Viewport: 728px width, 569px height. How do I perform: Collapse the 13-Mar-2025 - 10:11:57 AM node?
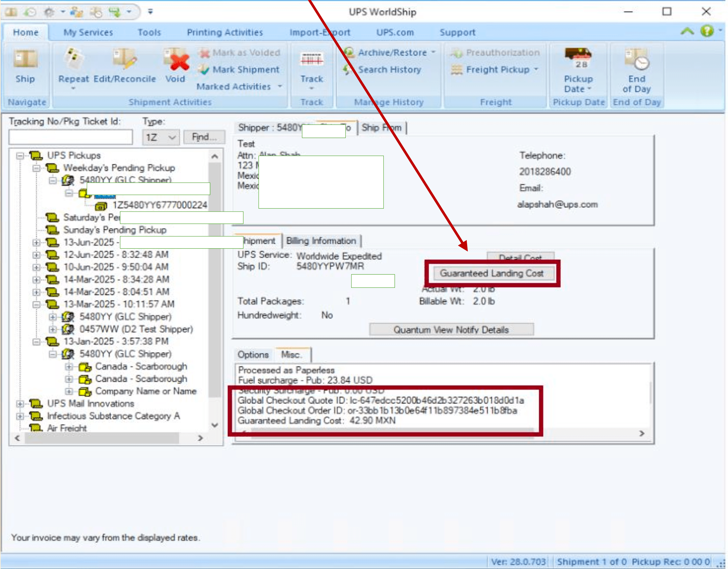point(36,305)
